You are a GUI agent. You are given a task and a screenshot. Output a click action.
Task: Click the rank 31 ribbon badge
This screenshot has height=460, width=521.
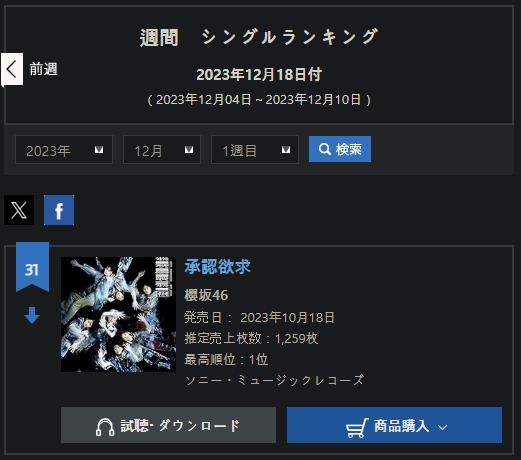(x=32, y=267)
